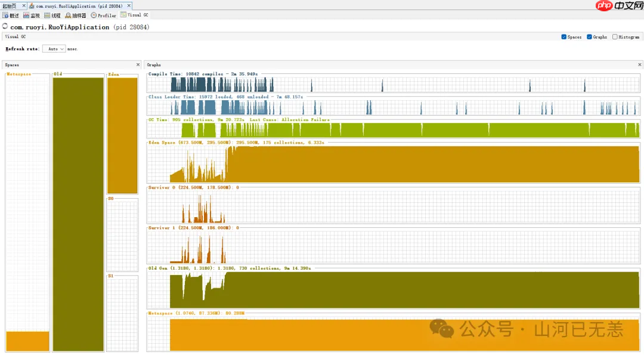Disable the Graphs checkbox

click(590, 37)
